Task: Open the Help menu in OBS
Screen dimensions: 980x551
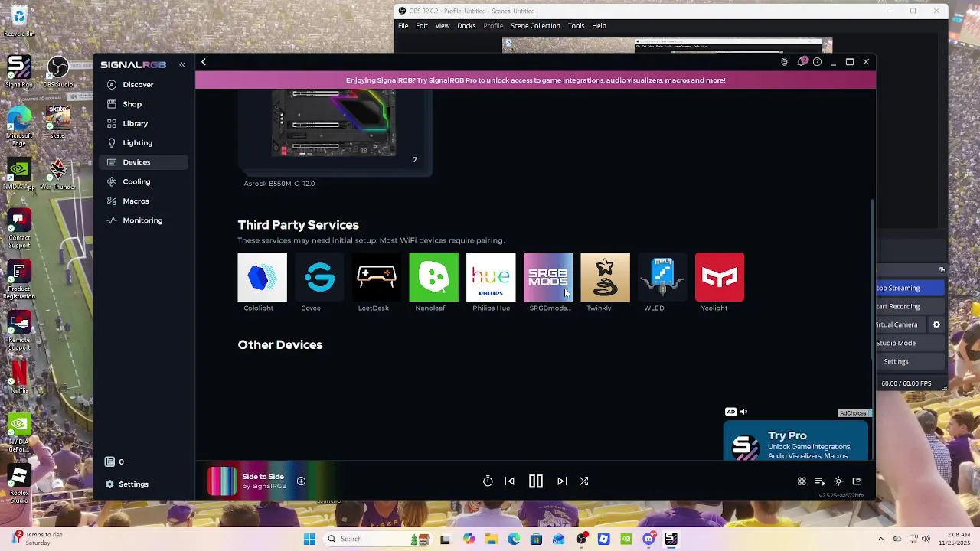Action: coord(599,26)
